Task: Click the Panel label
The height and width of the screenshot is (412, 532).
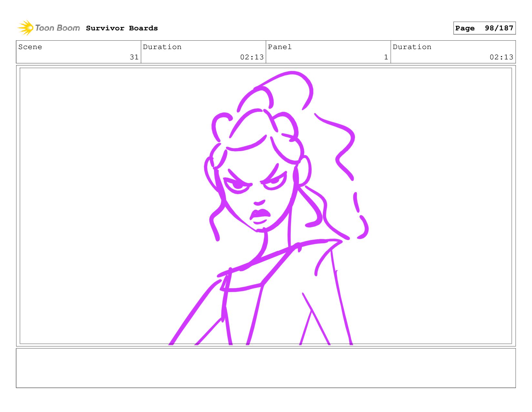Action: click(x=280, y=47)
